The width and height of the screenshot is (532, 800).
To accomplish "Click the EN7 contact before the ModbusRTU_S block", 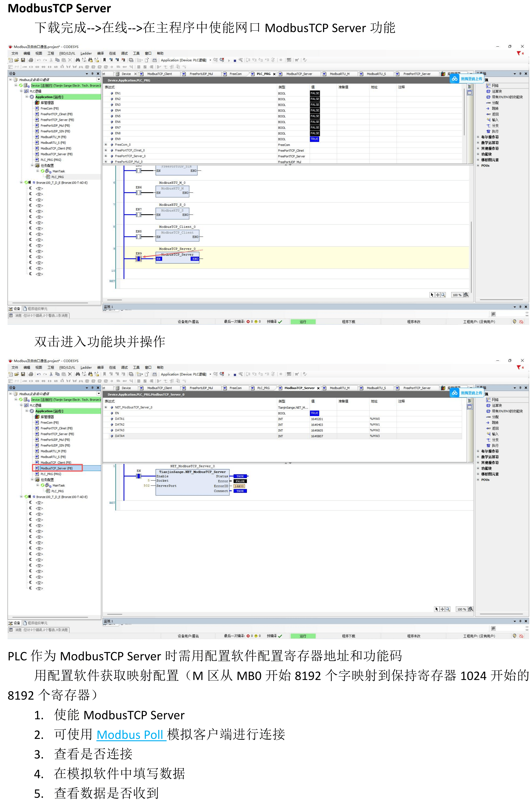I will (x=138, y=215).
